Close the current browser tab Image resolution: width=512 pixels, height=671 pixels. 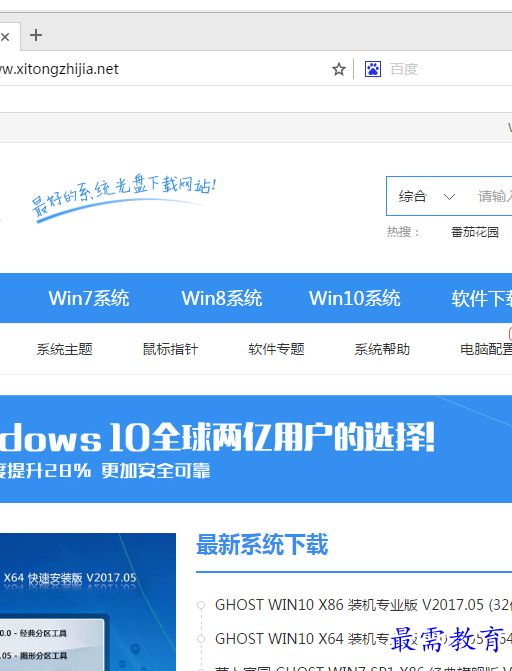click(x=5, y=37)
